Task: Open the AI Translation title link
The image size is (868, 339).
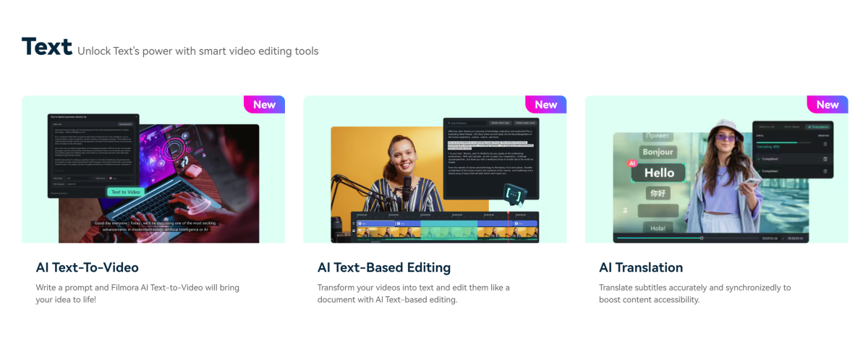Action: pos(641,267)
